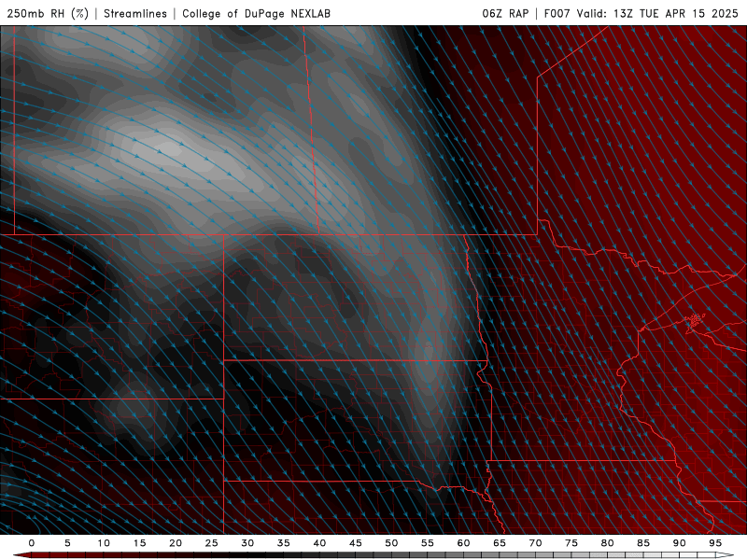This screenshot has width=747, height=560.
Task: Click the color bar label '45'
Action: [x=356, y=543]
